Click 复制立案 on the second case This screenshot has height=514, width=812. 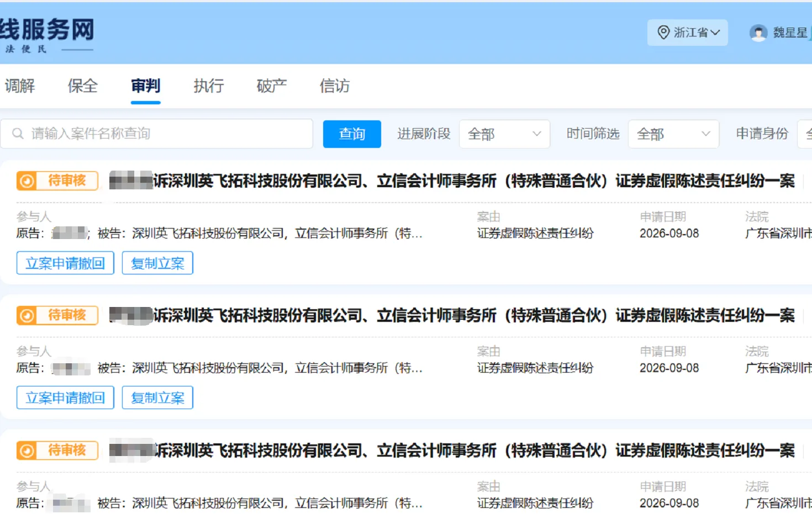tap(157, 398)
